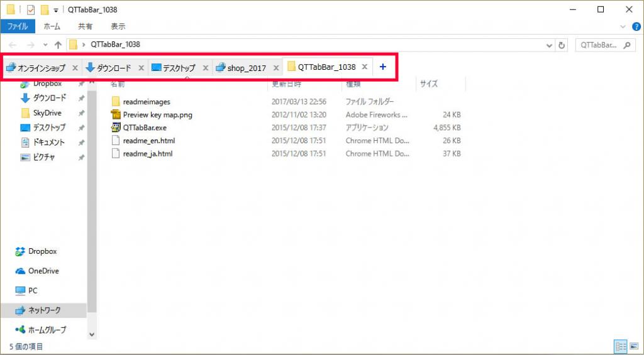Unpin SkyDrive using its pin icon
The height and width of the screenshot is (355, 644).
[x=81, y=113]
